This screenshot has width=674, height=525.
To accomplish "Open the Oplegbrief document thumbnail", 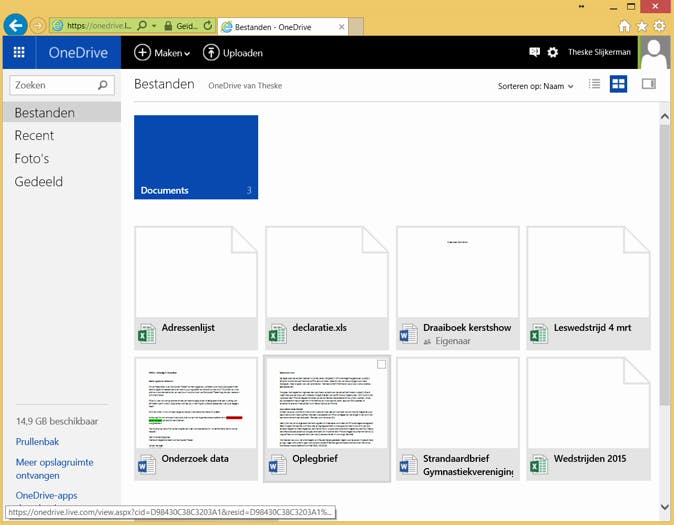I will [x=327, y=403].
